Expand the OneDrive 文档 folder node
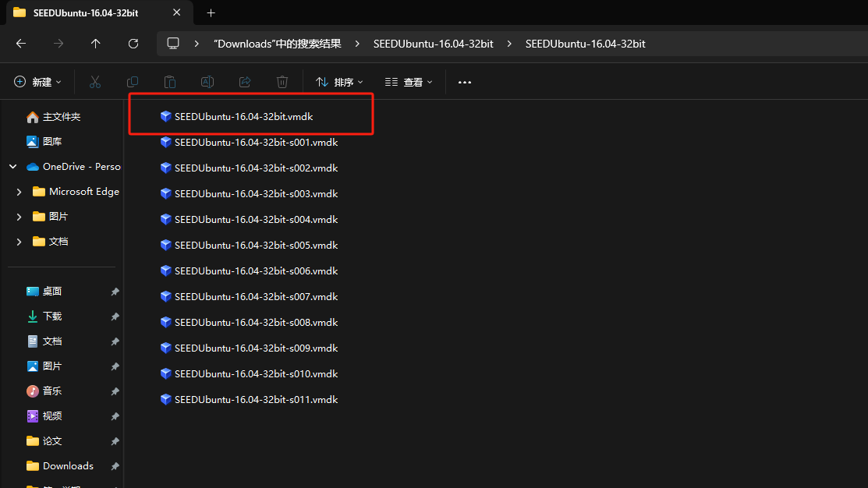The image size is (868, 488). click(x=19, y=241)
